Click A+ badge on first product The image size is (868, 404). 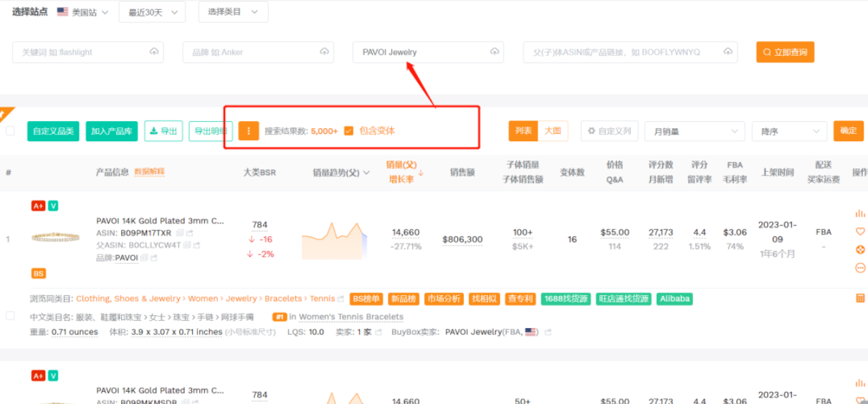pyautogui.click(x=39, y=206)
